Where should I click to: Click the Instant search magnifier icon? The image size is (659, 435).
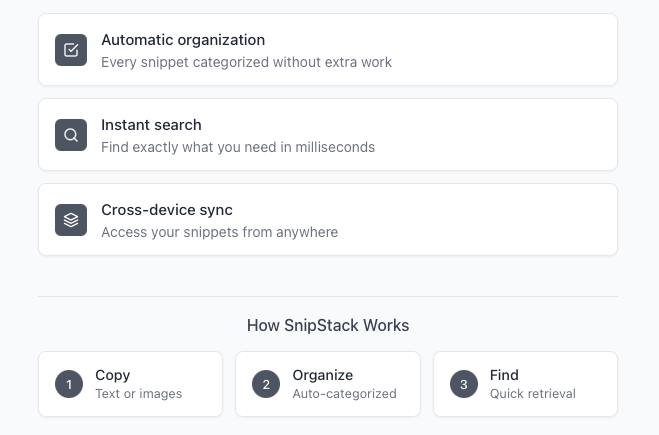pyautogui.click(x=71, y=135)
